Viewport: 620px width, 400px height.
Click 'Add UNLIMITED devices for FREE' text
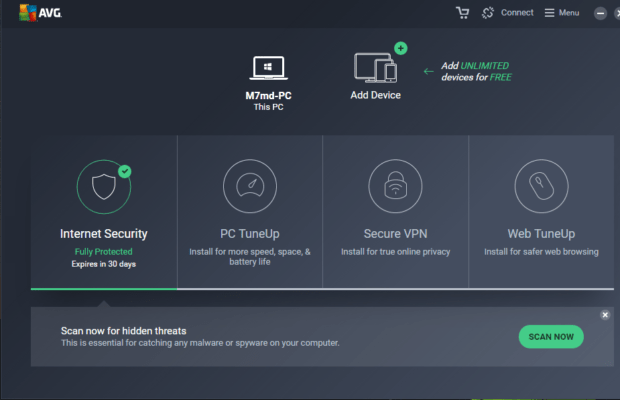(x=476, y=72)
